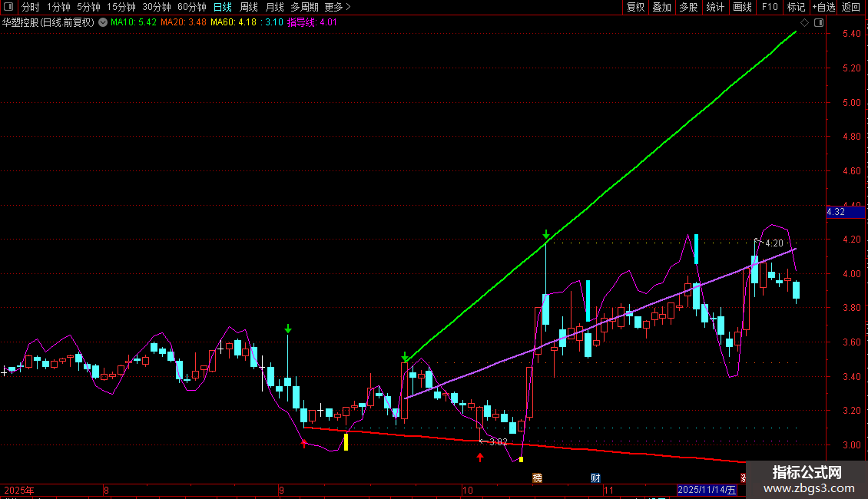
Task: Click the 榜 ranking event marker
Action: pos(537,478)
